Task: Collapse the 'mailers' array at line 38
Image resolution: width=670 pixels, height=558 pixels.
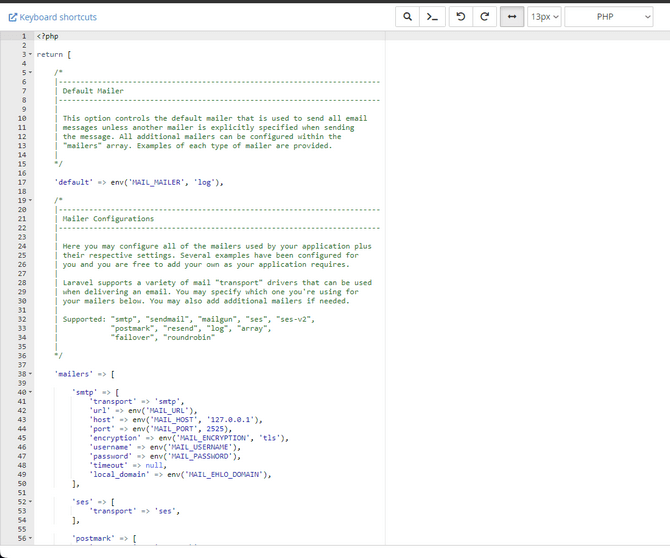Action: 30,374
